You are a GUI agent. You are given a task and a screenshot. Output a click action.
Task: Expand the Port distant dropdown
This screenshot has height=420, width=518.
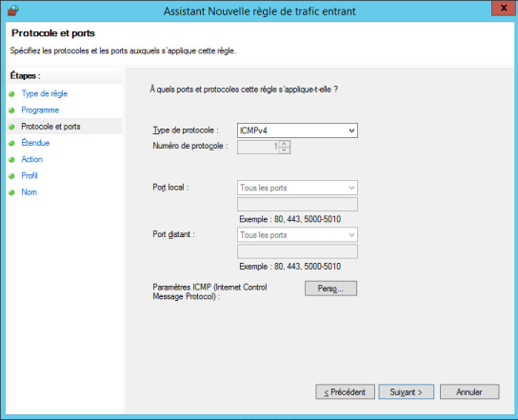tap(297, 235)
